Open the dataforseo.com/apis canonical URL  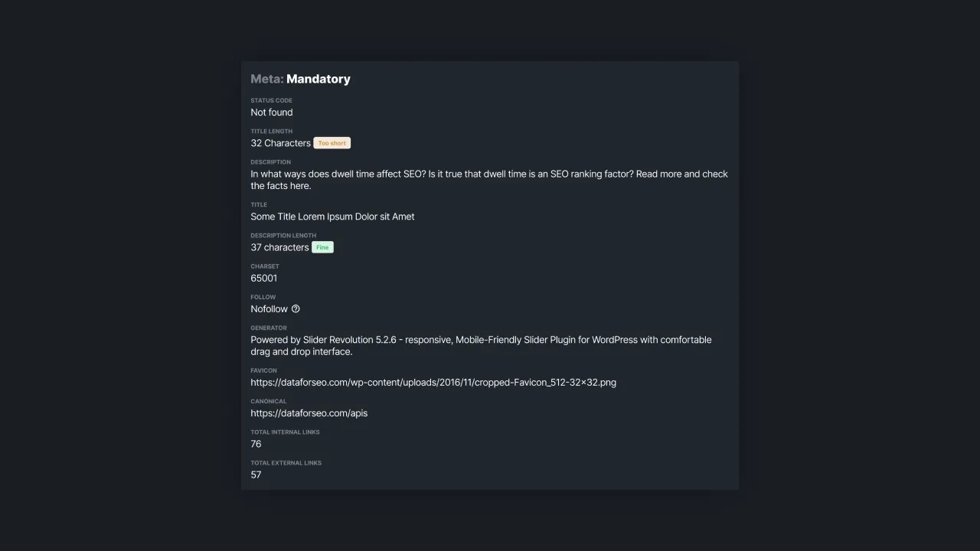tap(309, 413)
